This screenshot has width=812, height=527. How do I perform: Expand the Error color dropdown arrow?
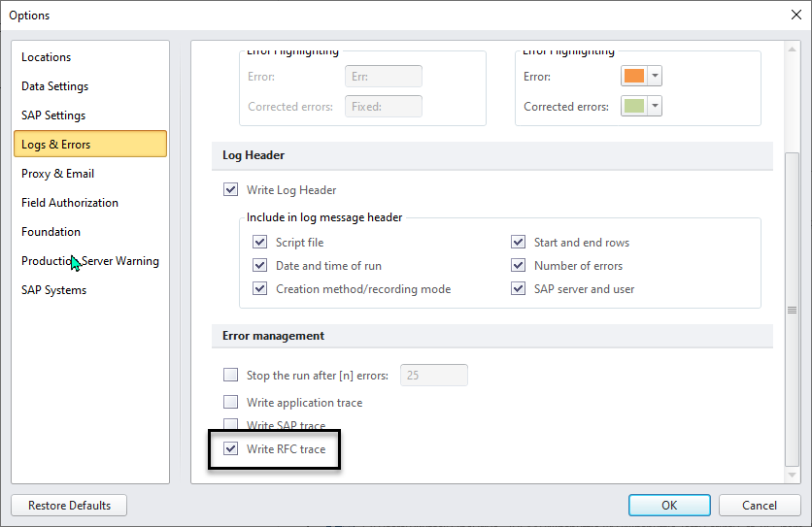656,77
